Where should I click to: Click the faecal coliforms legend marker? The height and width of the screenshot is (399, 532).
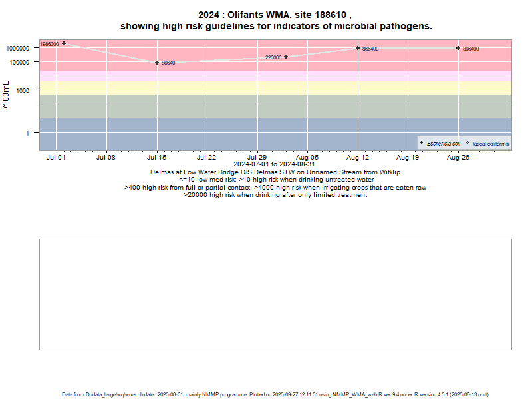467,143
